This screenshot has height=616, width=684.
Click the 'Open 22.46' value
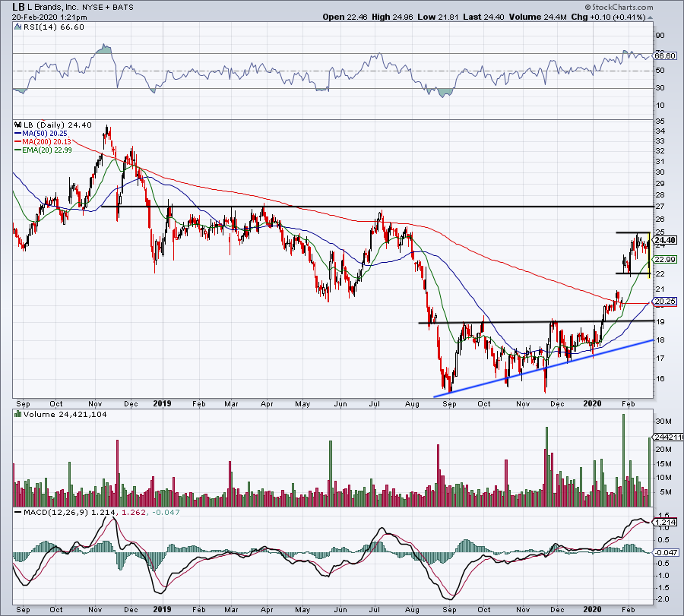(x=346, y=17)
